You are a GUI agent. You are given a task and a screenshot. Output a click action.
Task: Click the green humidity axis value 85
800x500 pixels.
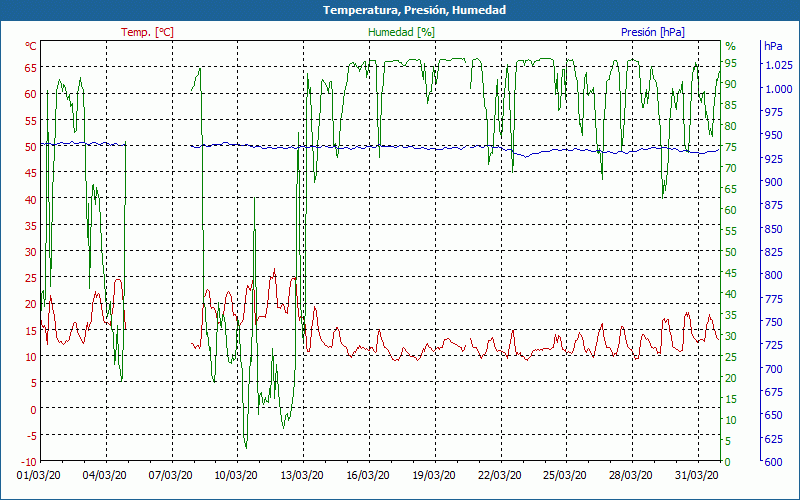click(731, 105)
